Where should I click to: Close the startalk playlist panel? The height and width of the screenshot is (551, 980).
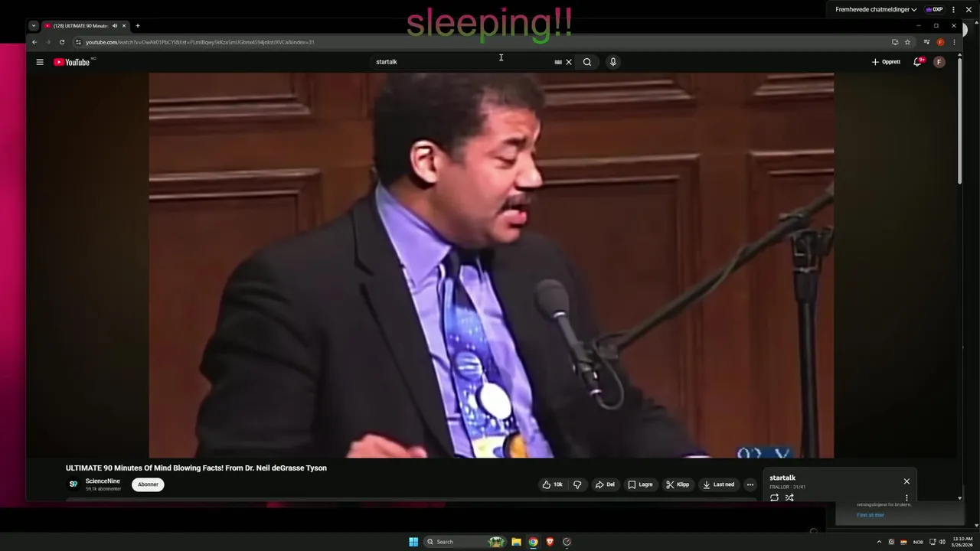906,481
